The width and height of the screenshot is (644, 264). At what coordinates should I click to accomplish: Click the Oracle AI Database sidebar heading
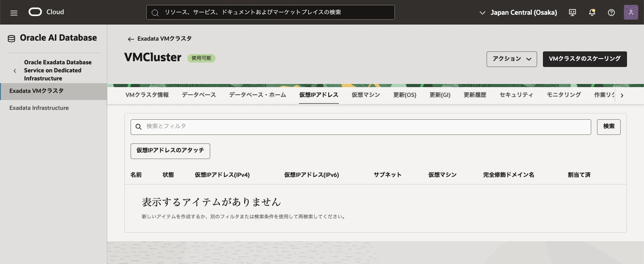pyautogui.click(x=58, y=38)
